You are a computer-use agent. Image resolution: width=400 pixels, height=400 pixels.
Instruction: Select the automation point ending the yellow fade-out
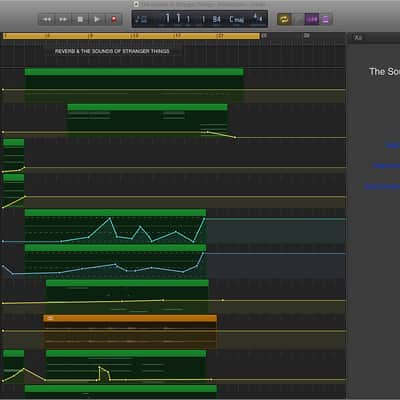(235, 137)
